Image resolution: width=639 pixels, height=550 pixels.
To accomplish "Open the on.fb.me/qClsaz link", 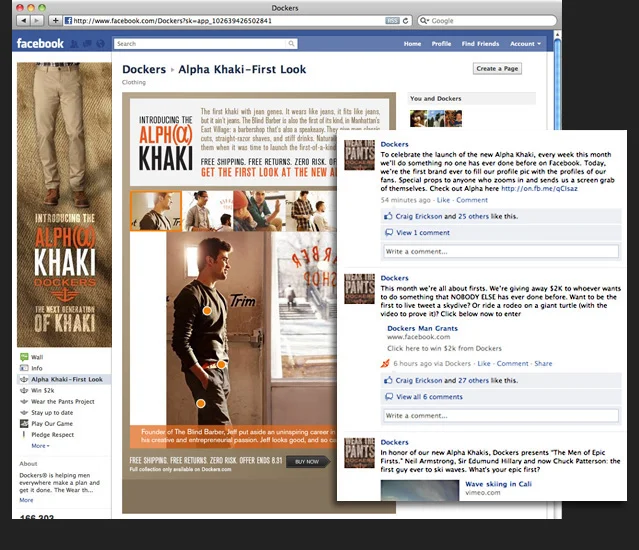I will (x=539, y=188).
